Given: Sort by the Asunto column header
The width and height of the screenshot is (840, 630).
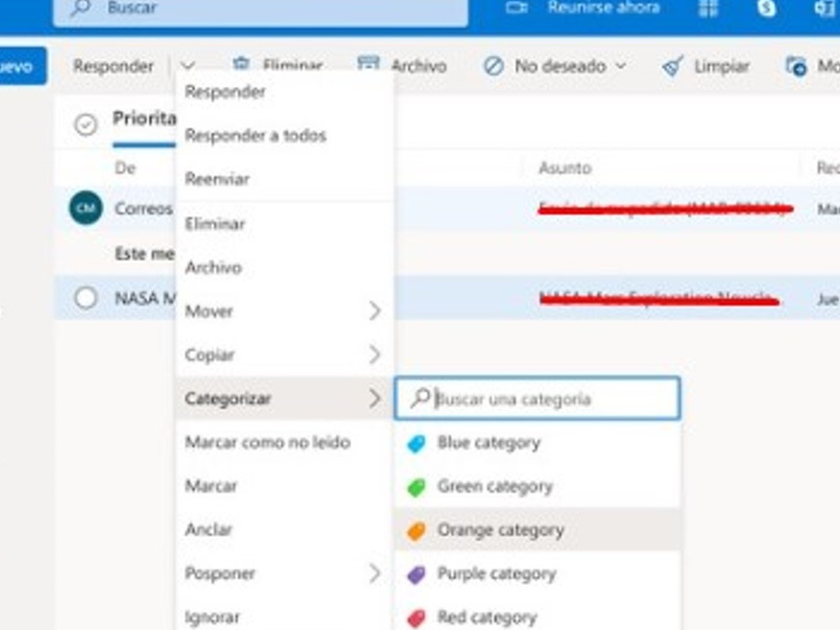Looking at the screenshot, I should pos(565,168).
